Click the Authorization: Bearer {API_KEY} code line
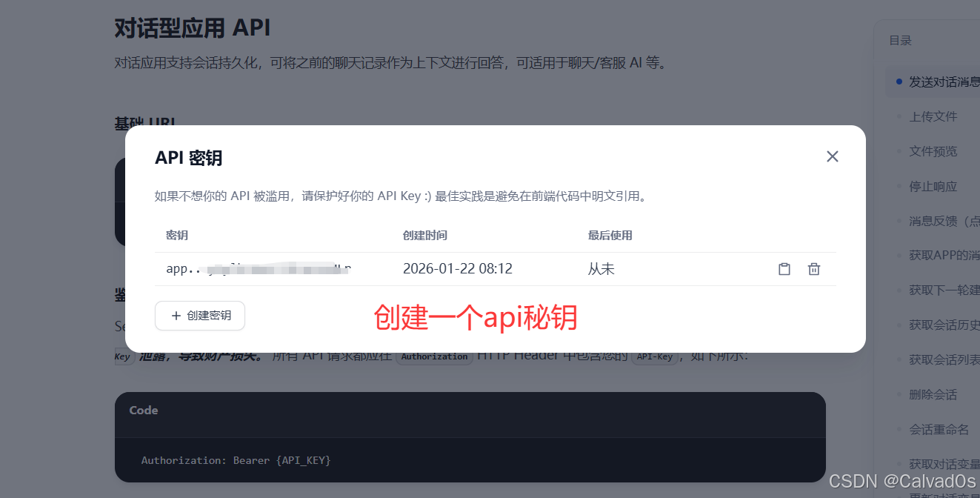 (x=236, y=460)
